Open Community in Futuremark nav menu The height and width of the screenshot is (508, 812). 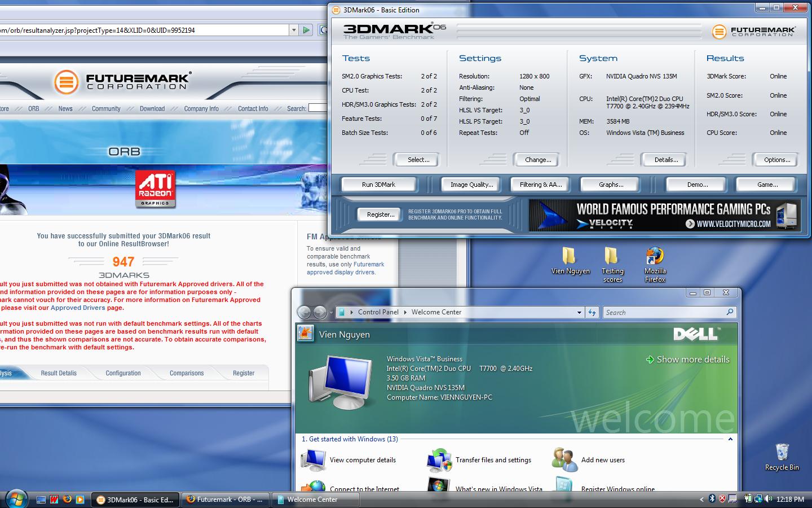coord(106,108)
